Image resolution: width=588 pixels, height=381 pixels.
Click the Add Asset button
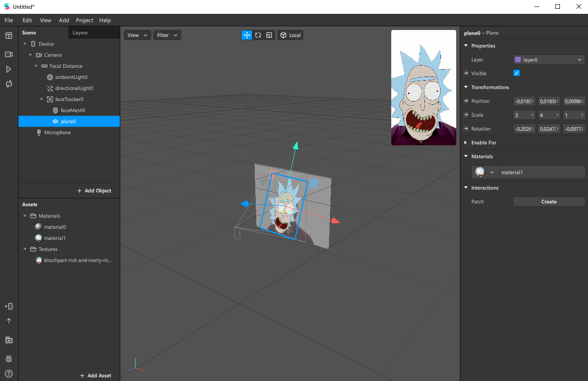[95, 375]
